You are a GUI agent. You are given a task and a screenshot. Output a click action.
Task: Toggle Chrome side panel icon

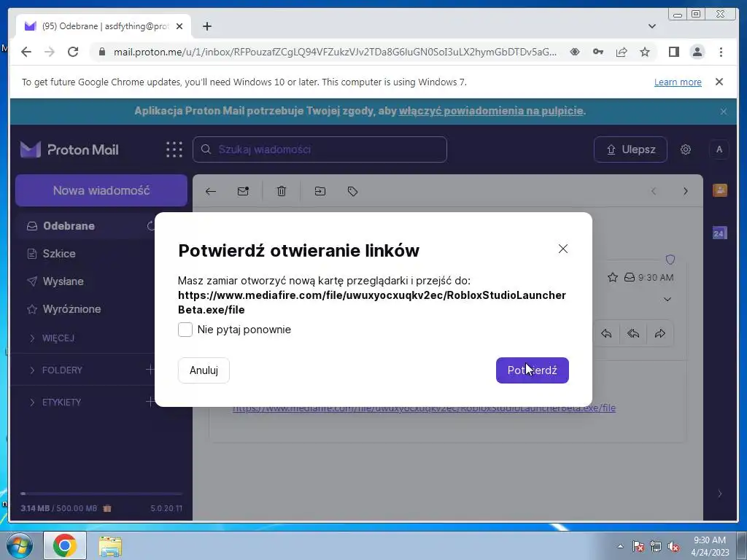click(x=673, y=52)
